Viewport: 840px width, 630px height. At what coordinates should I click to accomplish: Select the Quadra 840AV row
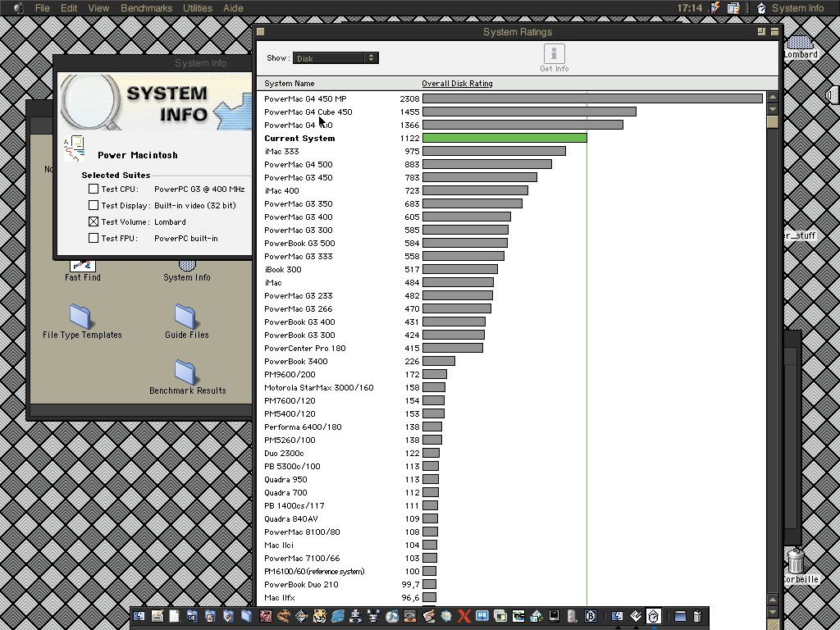(512, 518)
